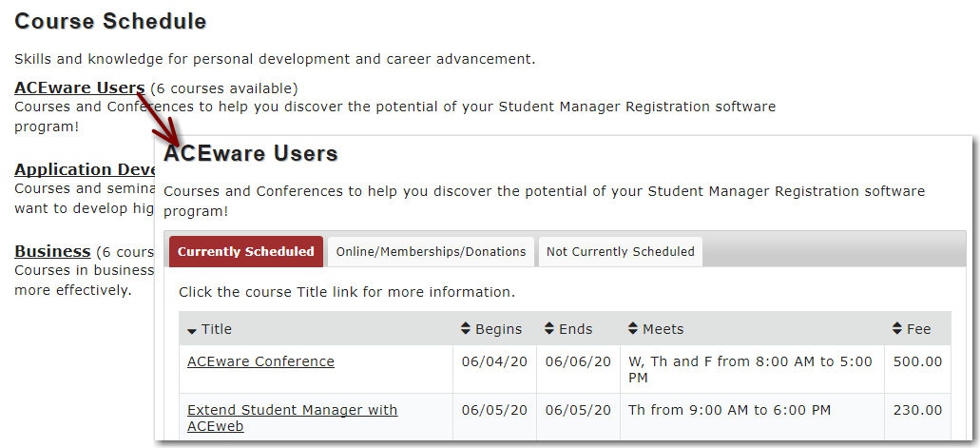Click the 'Skills and knowledge for personal development' text
This screenshot has height=448, width=980.
point(275,59)
